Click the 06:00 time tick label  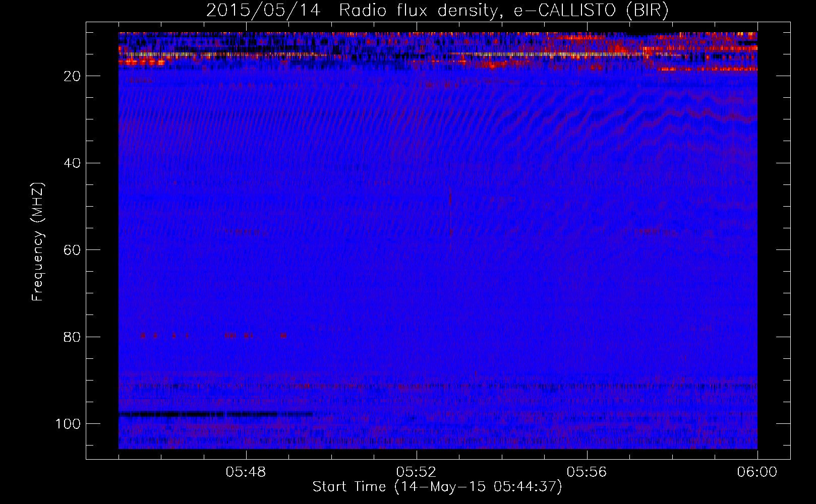pos(757,472)
